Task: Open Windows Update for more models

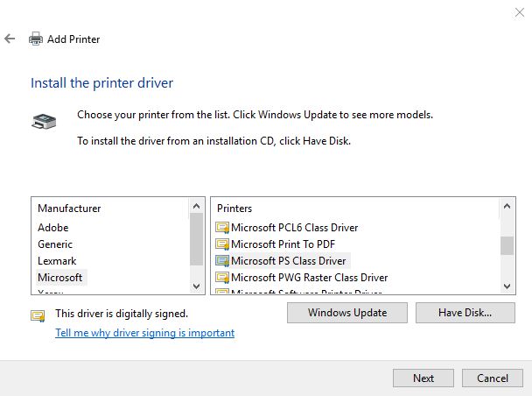Action: [347, 313]
